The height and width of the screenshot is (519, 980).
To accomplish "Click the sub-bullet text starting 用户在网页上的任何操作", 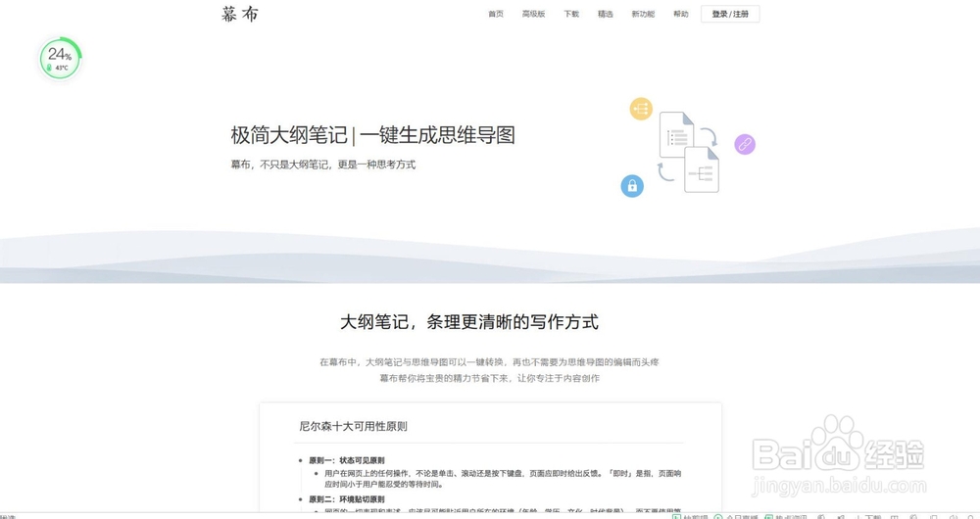I will click(x=503, y=479).
